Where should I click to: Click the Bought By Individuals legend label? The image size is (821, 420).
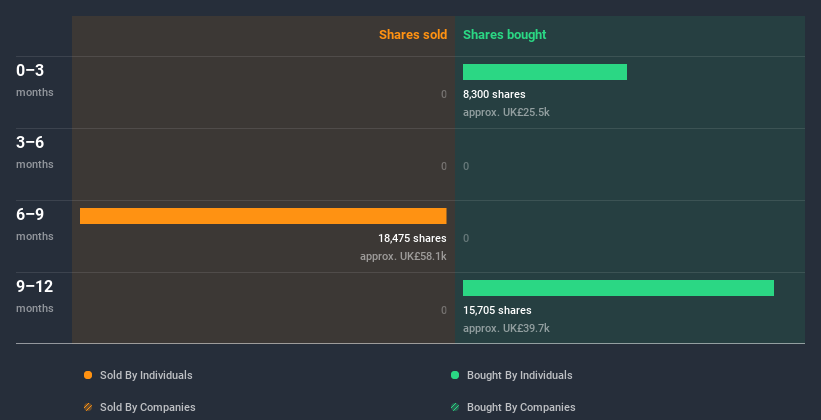point(519,375)
